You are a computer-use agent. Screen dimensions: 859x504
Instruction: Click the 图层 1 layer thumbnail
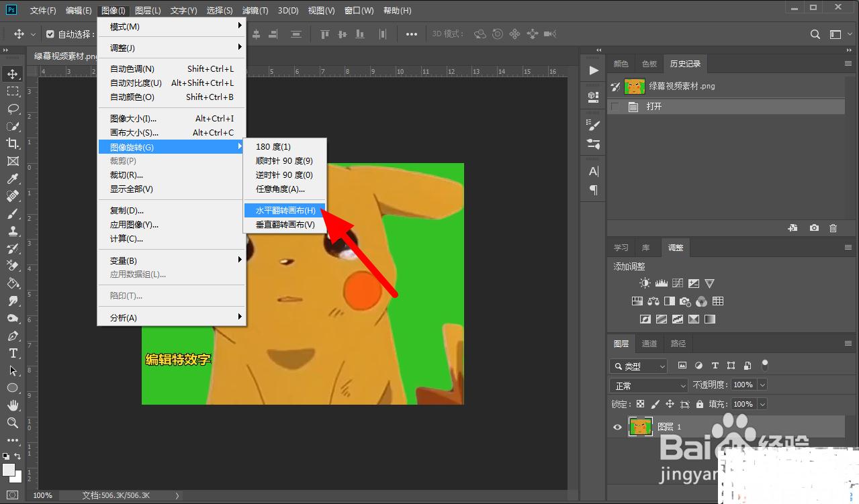coord(640,427)
